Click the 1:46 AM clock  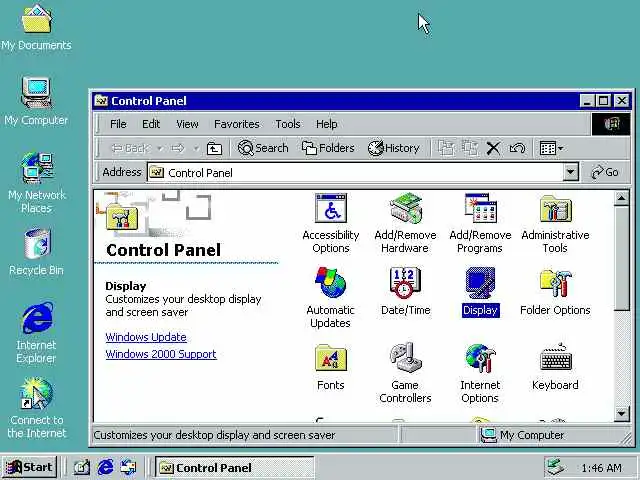click(x=601, y=468)
